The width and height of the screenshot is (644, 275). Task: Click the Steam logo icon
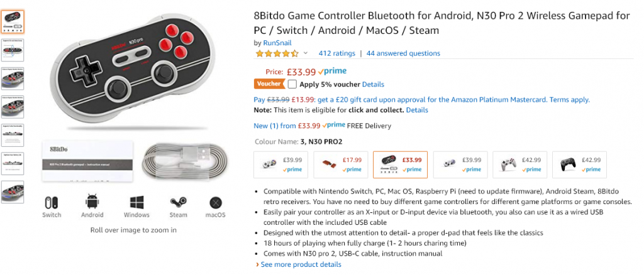tap(178, 202)
